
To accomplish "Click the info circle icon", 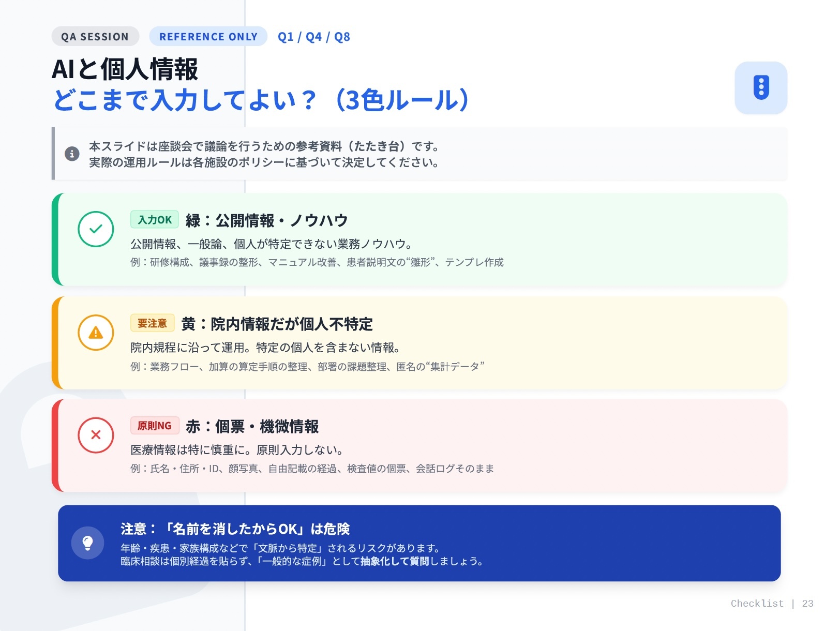I will coord(72,154).
